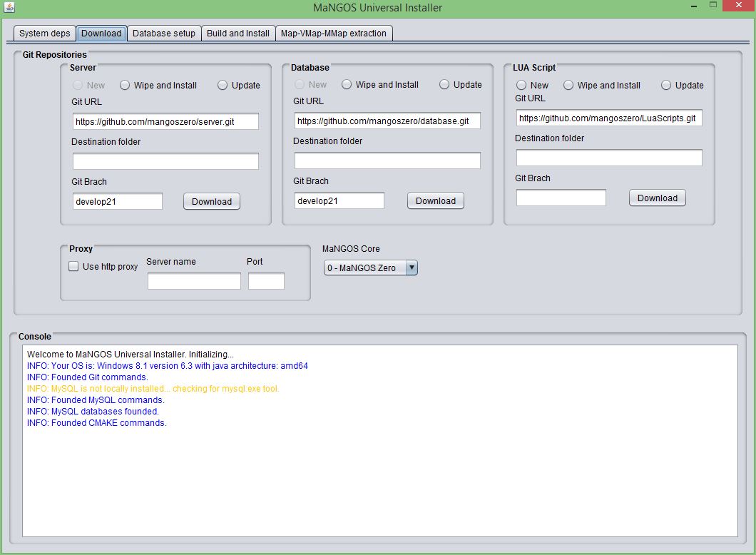Go to the Build and Install tab
Screen dimensions: 756x555
[238, 34]
